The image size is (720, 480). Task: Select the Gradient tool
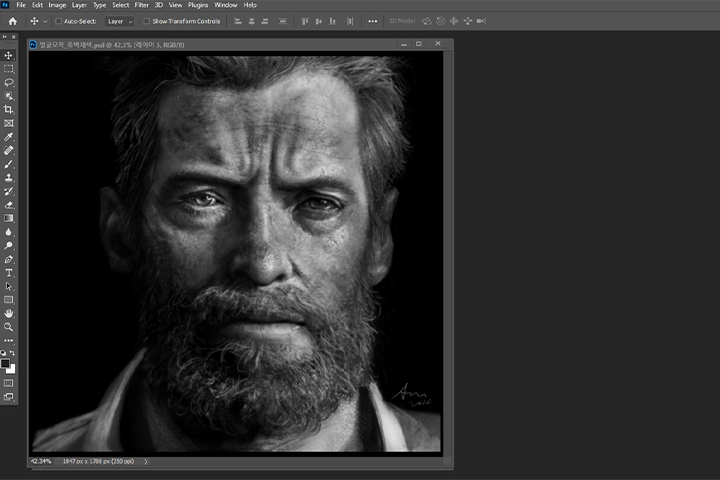(x=9, y=218)
